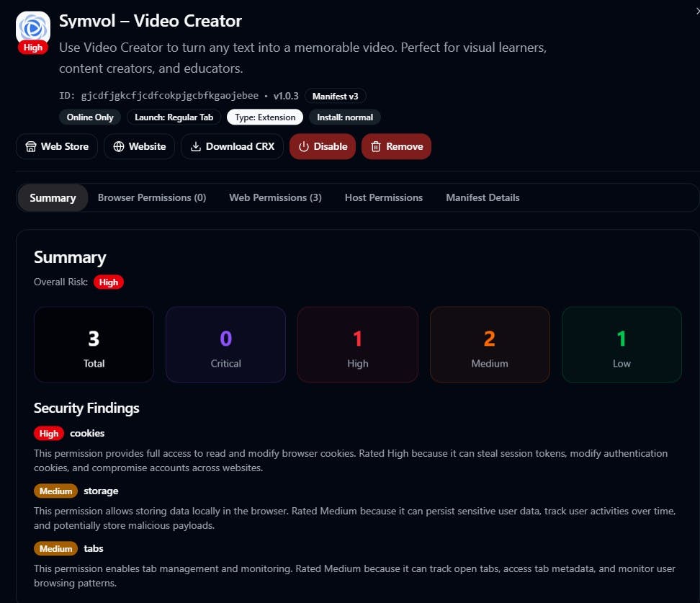Click the Manifest v3 badge
700x603 pixels.
coord(336,96)
